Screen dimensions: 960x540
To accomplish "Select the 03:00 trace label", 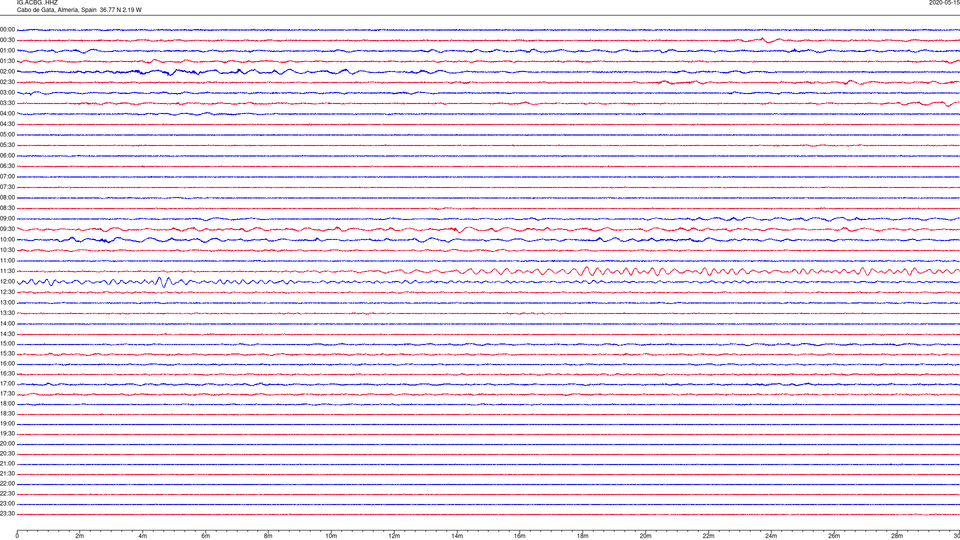I will pos(7,92).
